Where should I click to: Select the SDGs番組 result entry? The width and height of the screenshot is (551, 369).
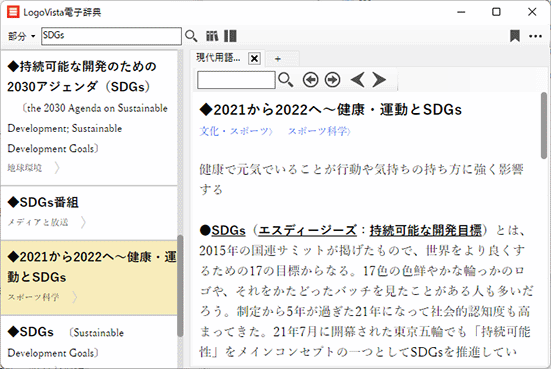coord(89,213)
